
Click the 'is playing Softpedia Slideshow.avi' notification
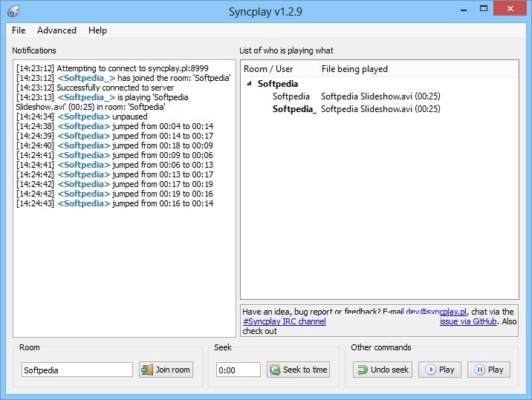[x=102, y=102]
